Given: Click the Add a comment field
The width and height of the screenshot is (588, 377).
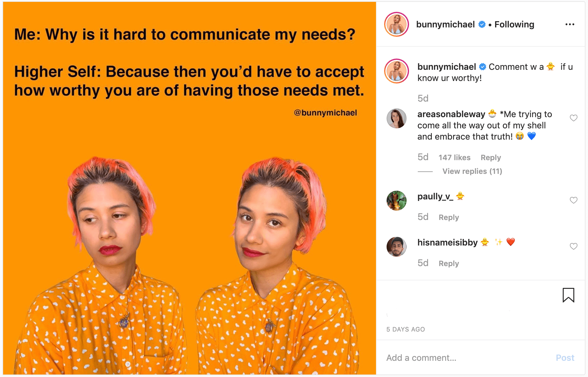Looking at the screenshot, I should pos(468,358).
